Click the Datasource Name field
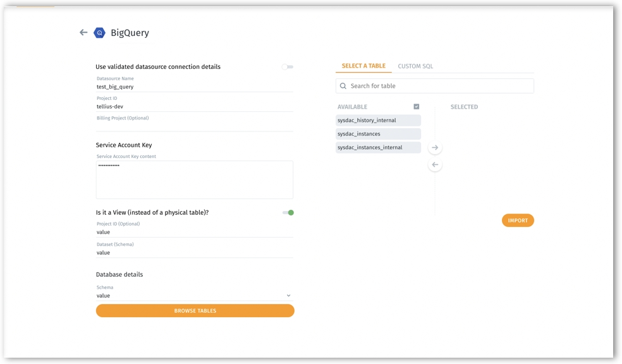This screenshot has height=364, width=622. (x=194, y=87)
